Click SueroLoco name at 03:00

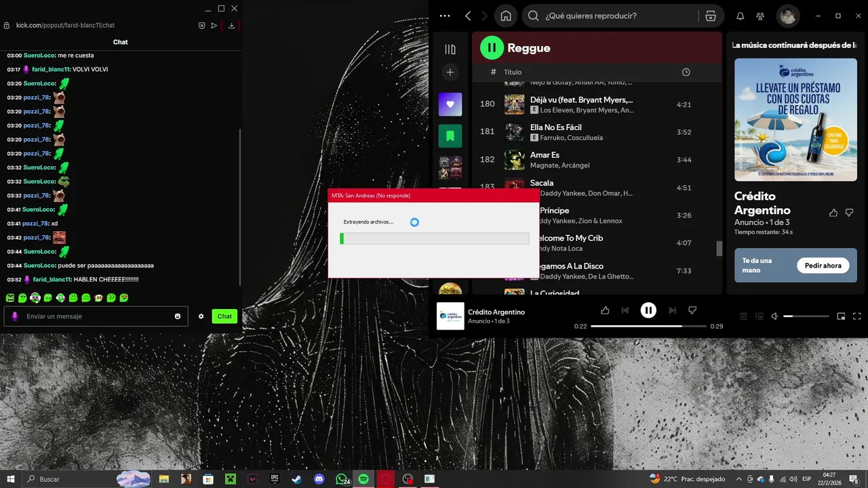(39, 56)
